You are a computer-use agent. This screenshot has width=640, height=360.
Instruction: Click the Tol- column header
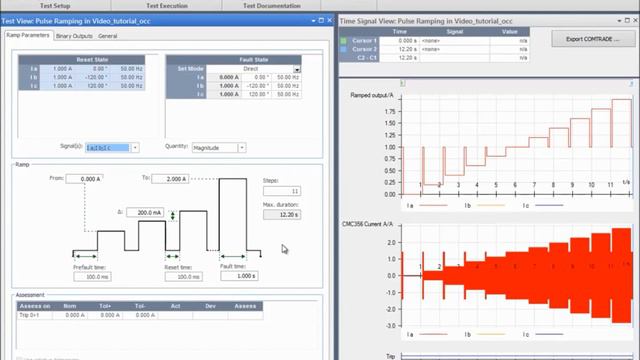140,306
